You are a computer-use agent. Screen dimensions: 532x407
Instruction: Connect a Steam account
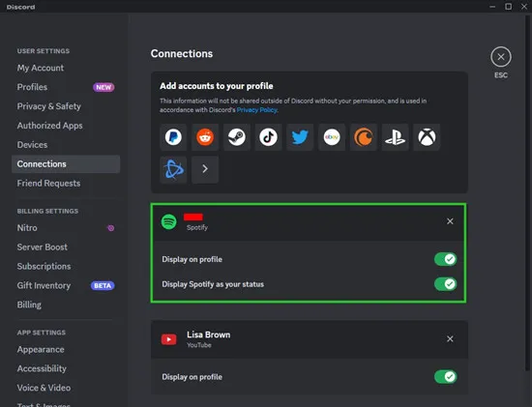[x=236, y=137]
